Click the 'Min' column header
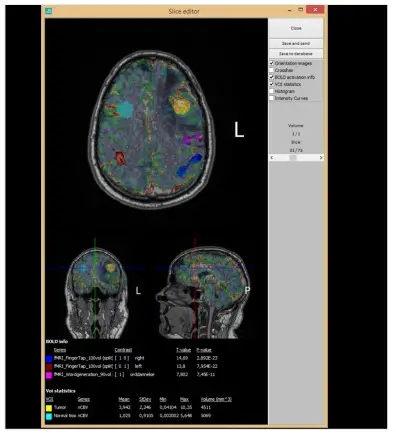The image size is (396, 440). point(163,399)
